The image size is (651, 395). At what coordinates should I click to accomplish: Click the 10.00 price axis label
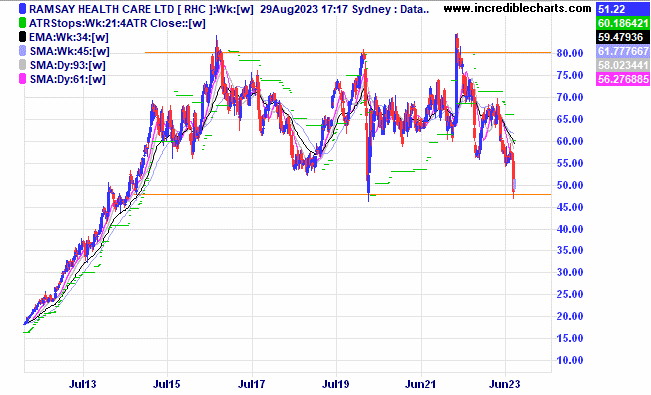coord(570,361)
